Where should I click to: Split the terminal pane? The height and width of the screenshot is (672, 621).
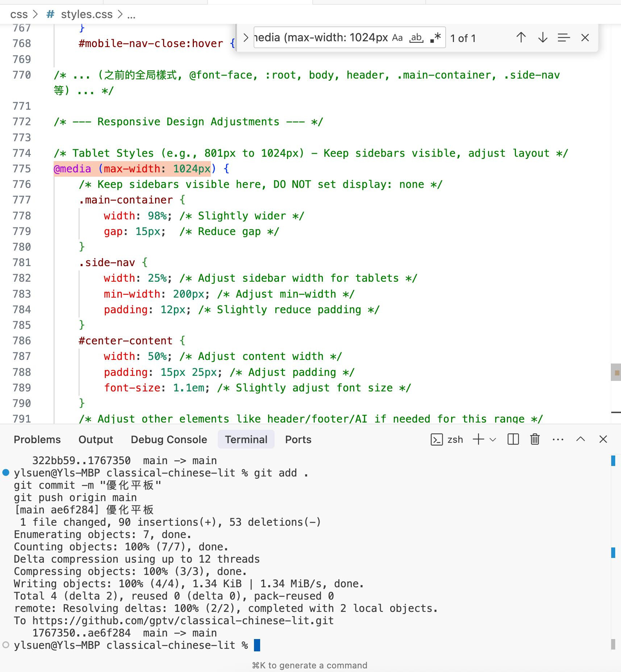point(513,440)
